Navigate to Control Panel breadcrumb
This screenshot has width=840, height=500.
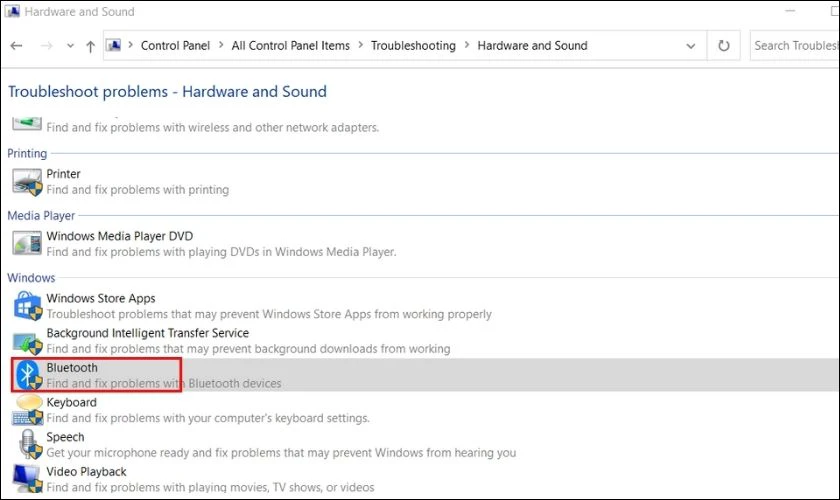point(175,46)
